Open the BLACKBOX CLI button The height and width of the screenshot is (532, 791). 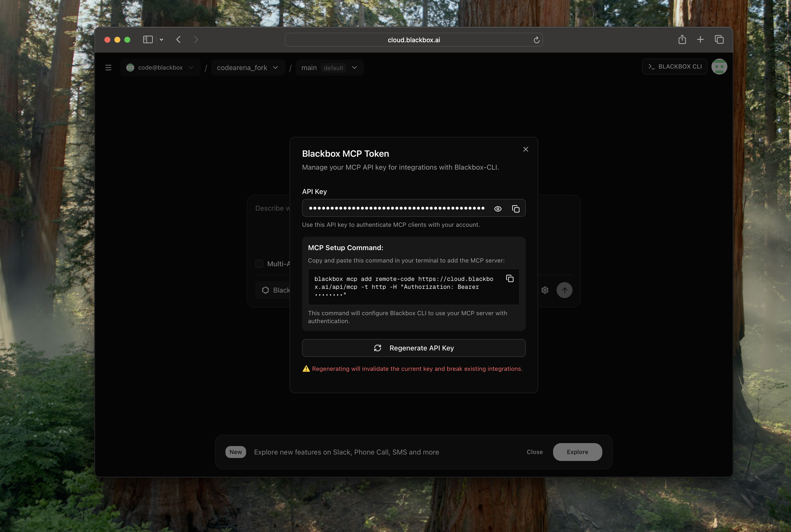[x=675, y=67]
